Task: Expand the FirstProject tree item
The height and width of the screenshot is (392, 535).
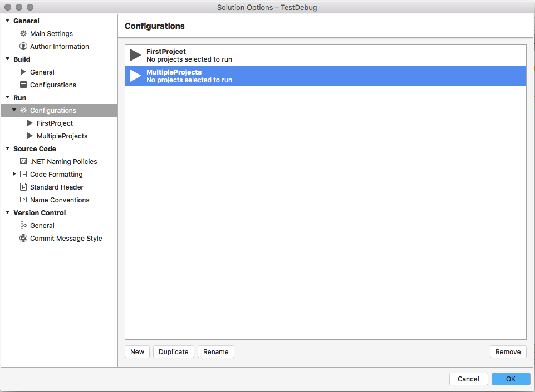Action: [29, 123]
